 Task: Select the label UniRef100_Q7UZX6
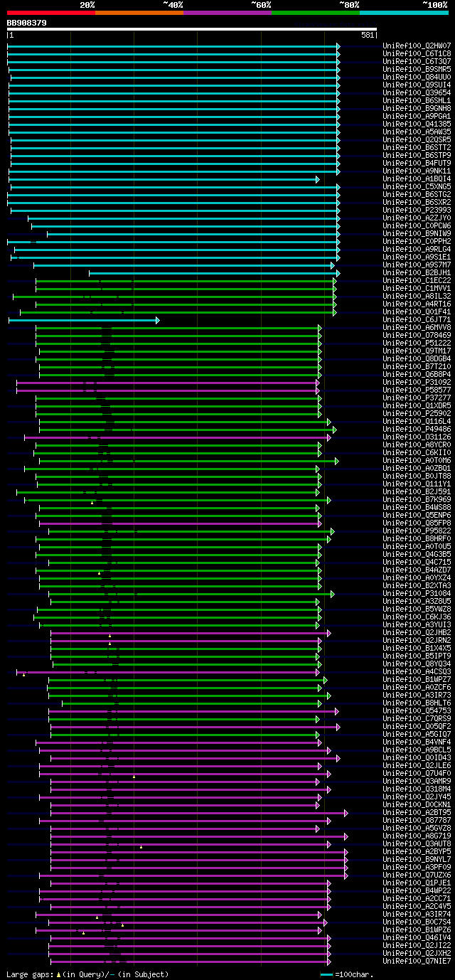click(417, 875)
